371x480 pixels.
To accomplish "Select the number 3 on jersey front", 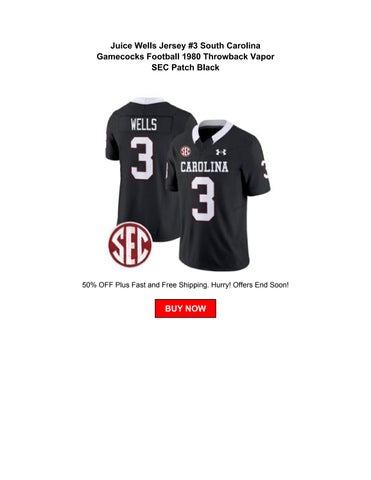I will [203, 199].
